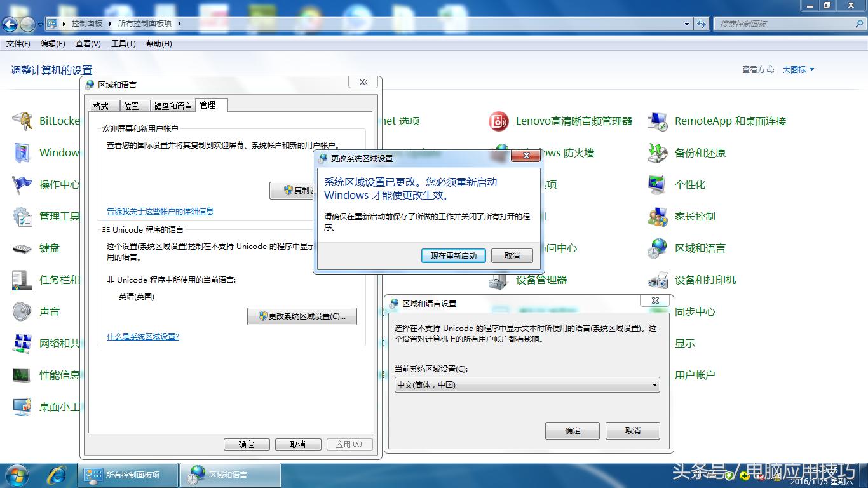Viewport: 868px width, 488px height.
Task: Click the 现在重新启动 button
Action: point(453,255)
